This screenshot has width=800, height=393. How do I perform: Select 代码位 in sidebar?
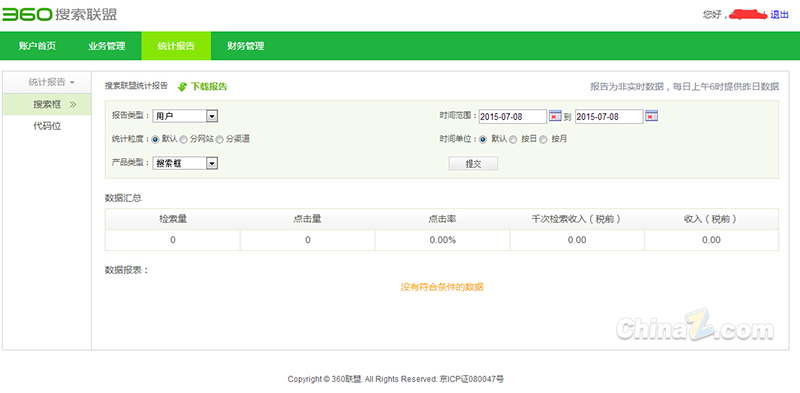[x=47, y=126]
